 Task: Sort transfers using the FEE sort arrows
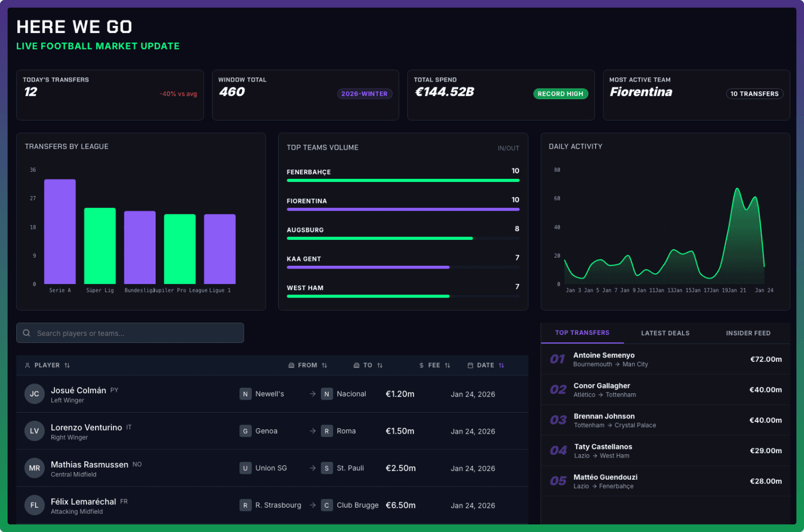pos(447,366)
